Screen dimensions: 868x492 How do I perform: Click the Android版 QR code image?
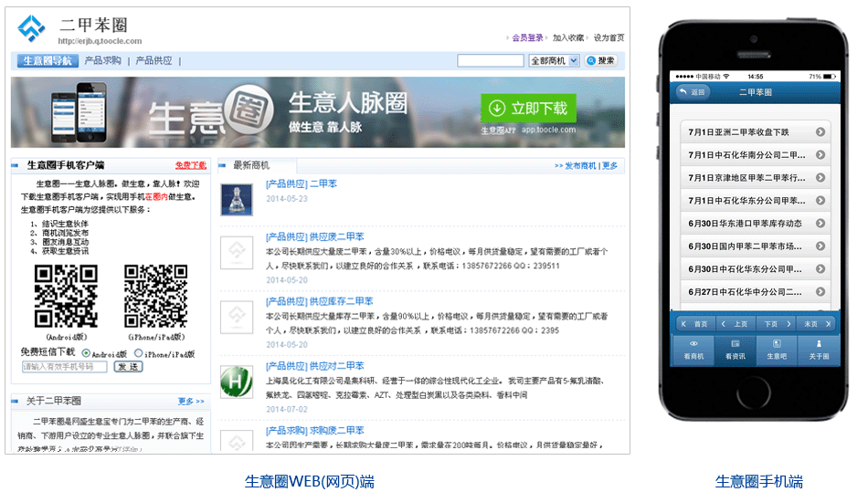(66, 297)
